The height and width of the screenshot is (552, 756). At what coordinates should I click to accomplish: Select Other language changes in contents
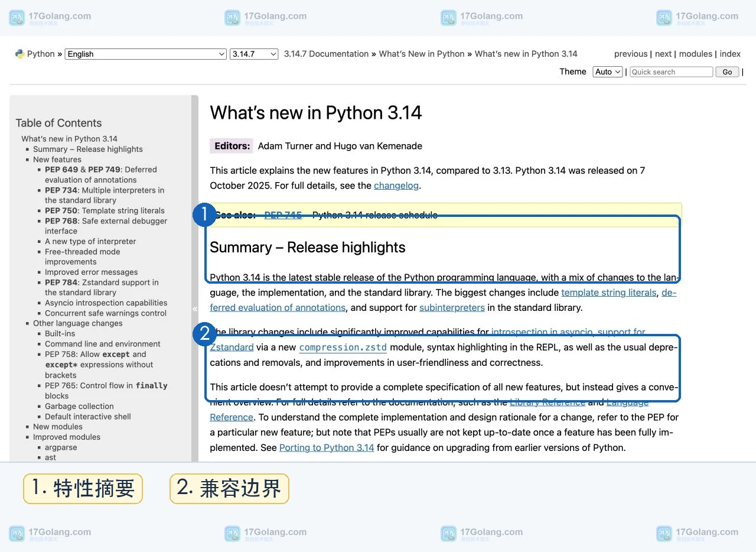(78, 324)
